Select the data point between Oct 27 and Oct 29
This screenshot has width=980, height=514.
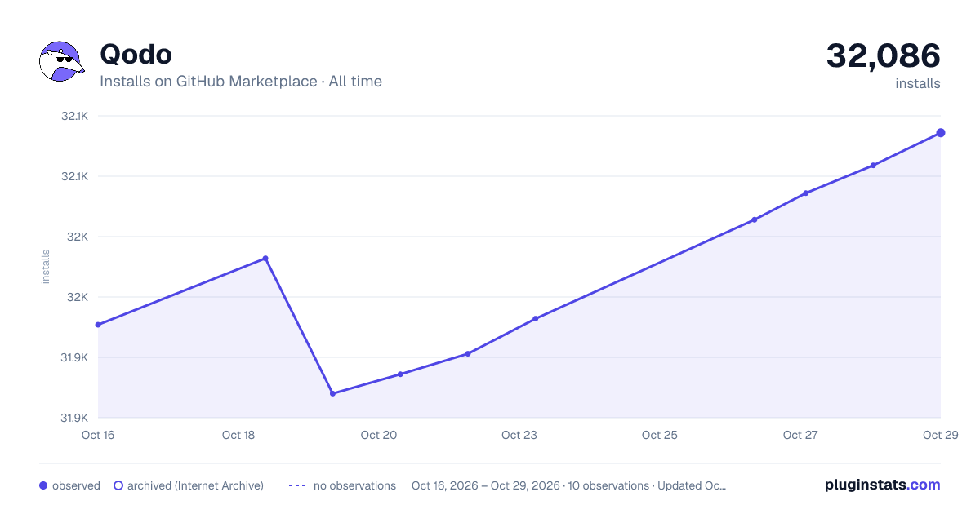point(873,166)
